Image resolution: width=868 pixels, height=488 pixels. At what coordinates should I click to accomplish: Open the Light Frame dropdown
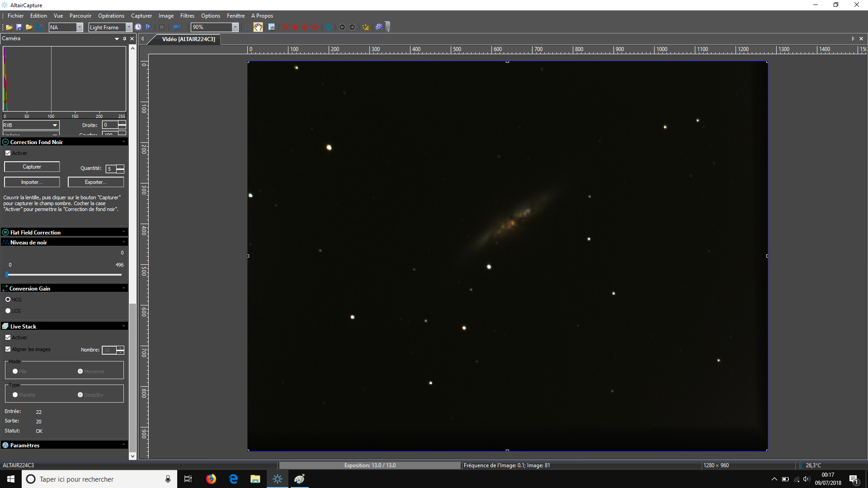click(x=128, y=27)
